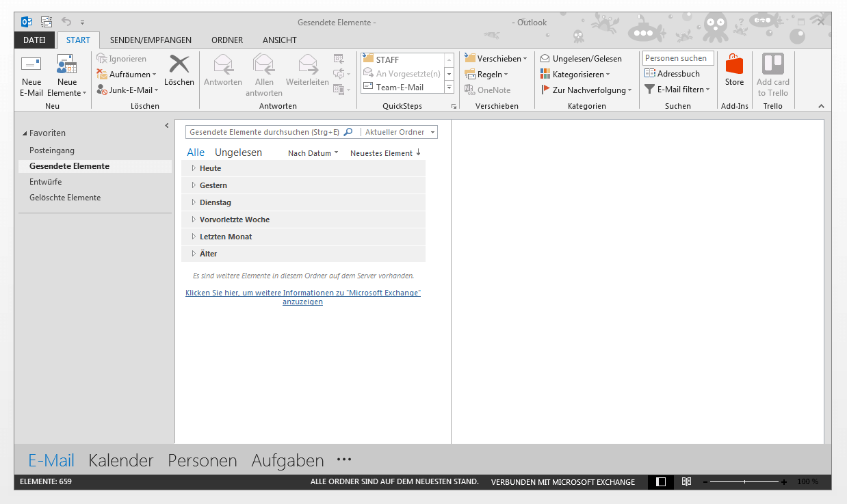
Task: Open the Aufräumen cleanup menu
Action: click(127, 74)
